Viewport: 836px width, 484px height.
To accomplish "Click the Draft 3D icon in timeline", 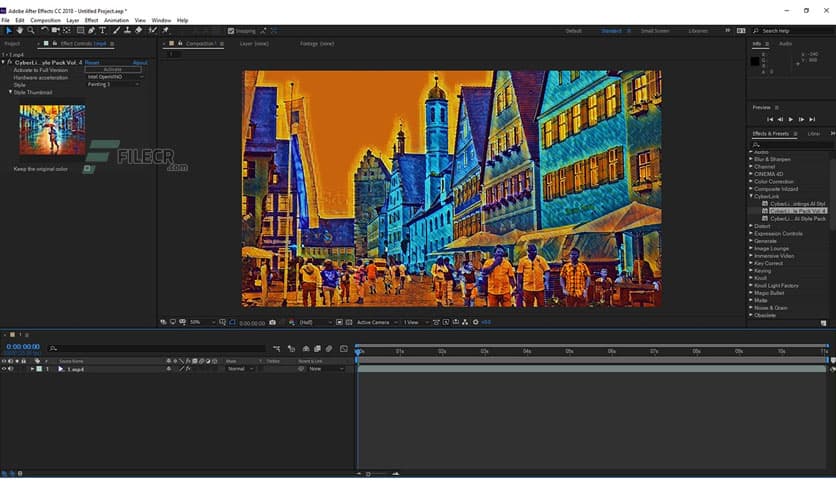I will (x=291, y=349).
